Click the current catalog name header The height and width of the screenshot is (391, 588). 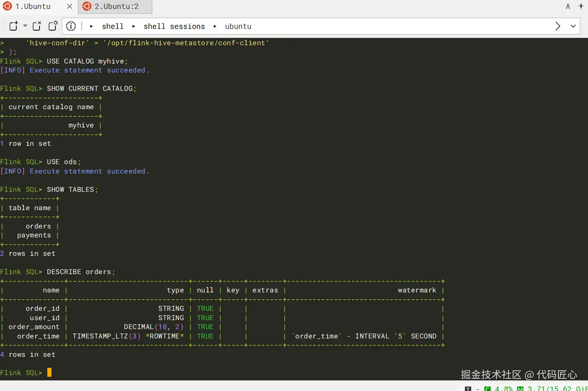[51, 107]
